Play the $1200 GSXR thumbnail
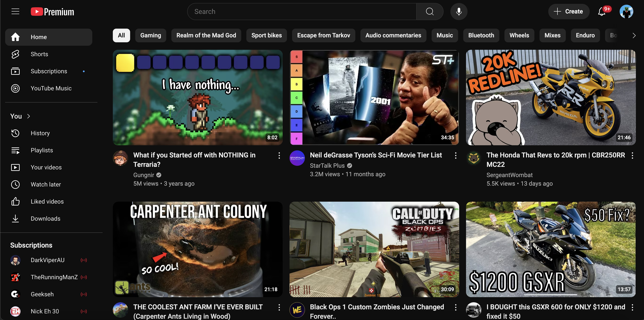Viewport: 644px width, 320px height. (550, 249)
